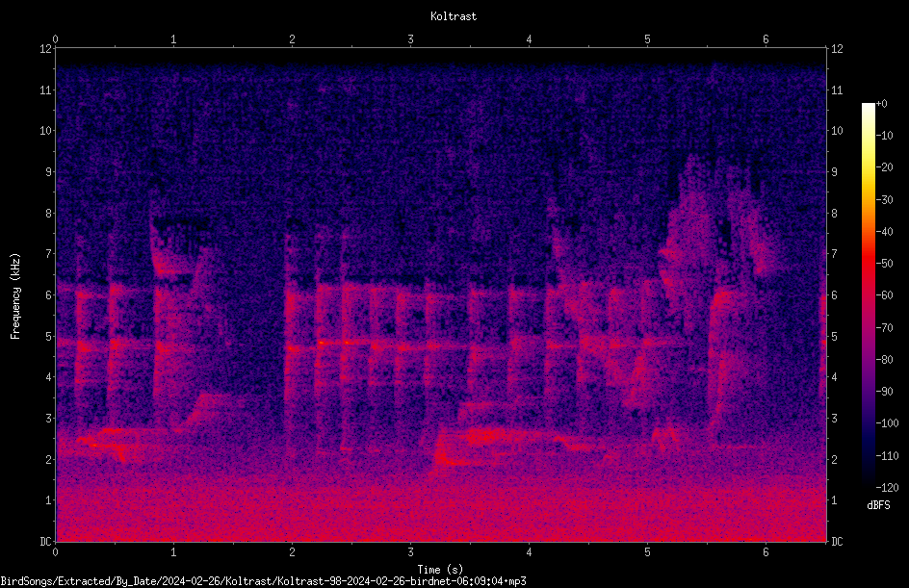The image size is (909, 588).
Task: Click the 12 kHz label on left frequency axis
Action: 46,49
